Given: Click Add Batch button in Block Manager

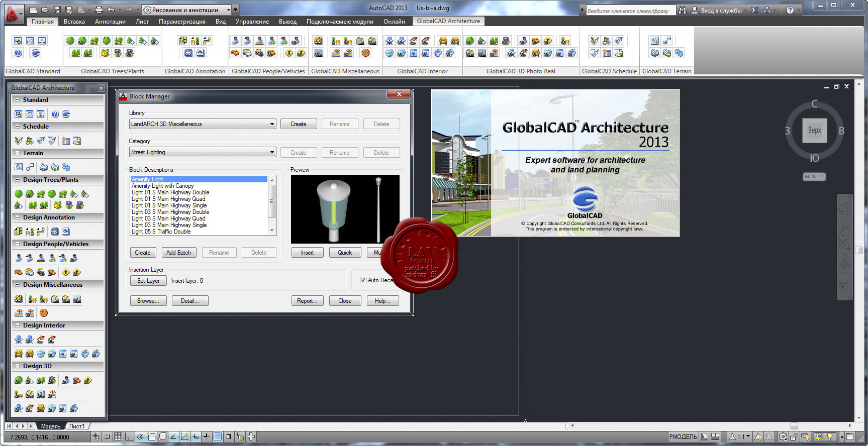Looking at the screenshot, I should (178, 253).
